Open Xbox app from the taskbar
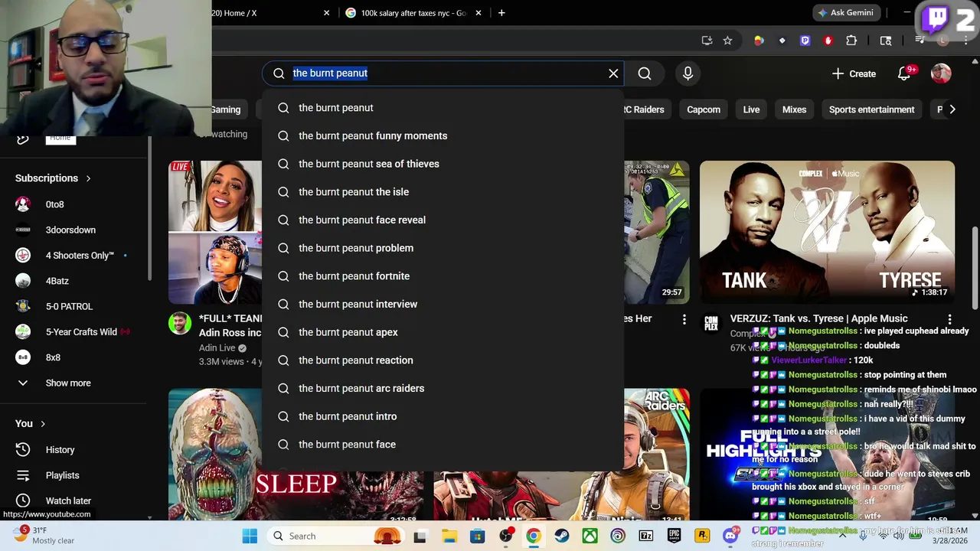 [x=590, y=536]
